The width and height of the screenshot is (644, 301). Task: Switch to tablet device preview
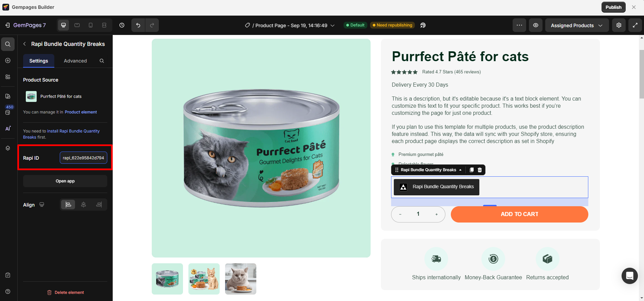click(77, 25)
